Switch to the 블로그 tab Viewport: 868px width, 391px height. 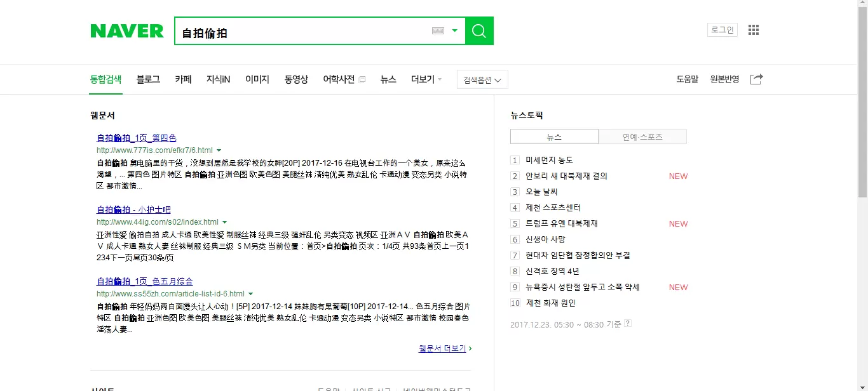click(148, 79)
